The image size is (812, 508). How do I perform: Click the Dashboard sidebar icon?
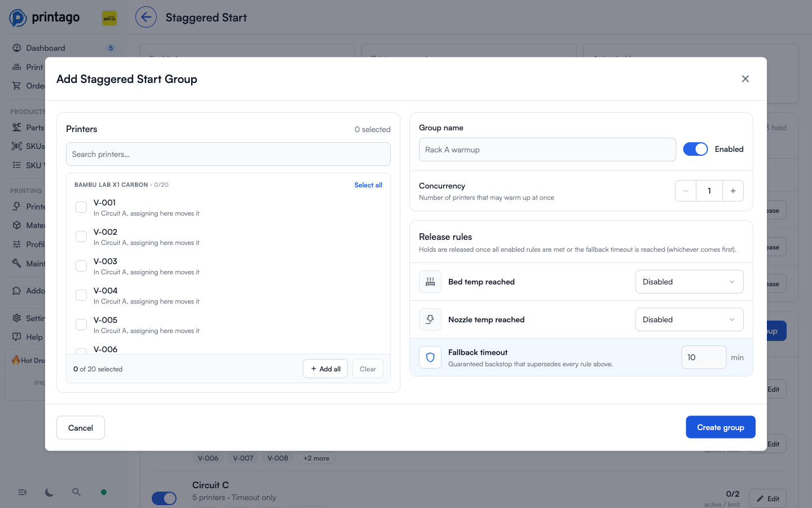pos(17,48)
